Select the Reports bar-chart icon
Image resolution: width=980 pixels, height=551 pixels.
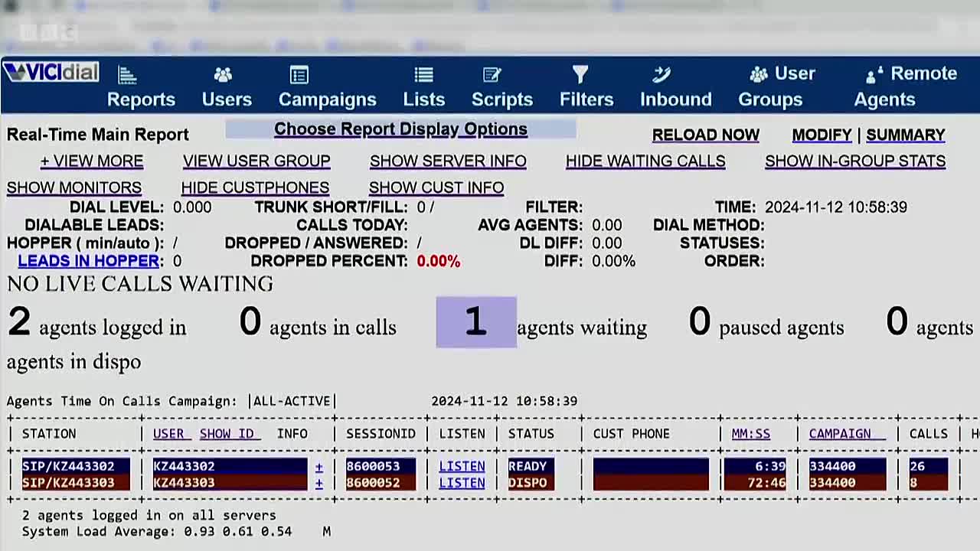(127, 74)
